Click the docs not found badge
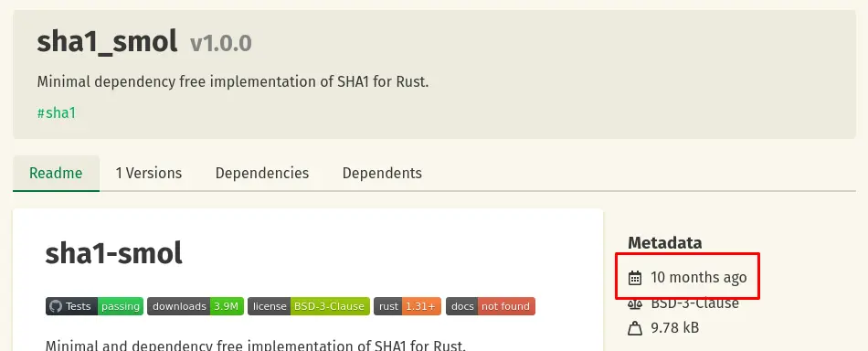The image size is (868, 351). (x=491, y=306)
